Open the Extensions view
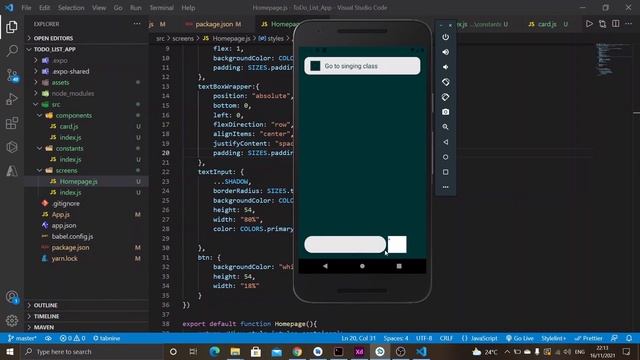Viewport: 640px width, 360px height. [12, 123]
